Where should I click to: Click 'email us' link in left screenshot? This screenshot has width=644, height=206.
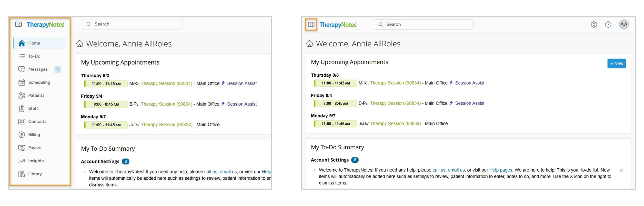pyautogui.click(x=228, y=172)
